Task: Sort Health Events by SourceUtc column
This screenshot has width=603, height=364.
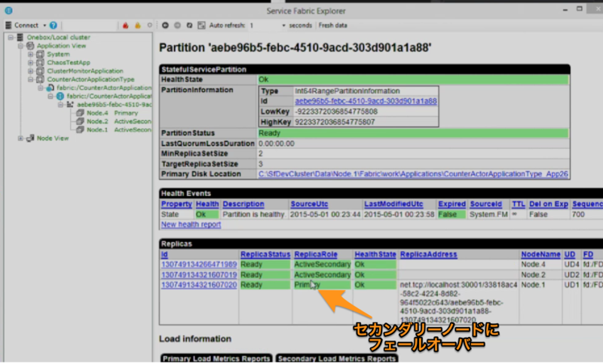Action: (309, 204)
